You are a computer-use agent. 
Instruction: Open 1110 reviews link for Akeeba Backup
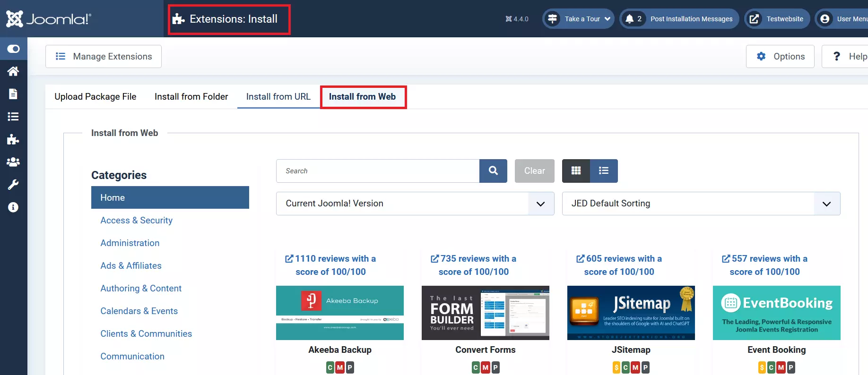330,265
